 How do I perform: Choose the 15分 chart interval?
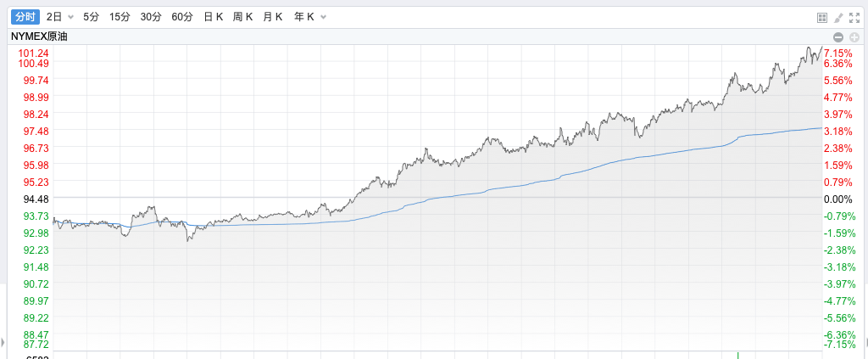point(120,17)
